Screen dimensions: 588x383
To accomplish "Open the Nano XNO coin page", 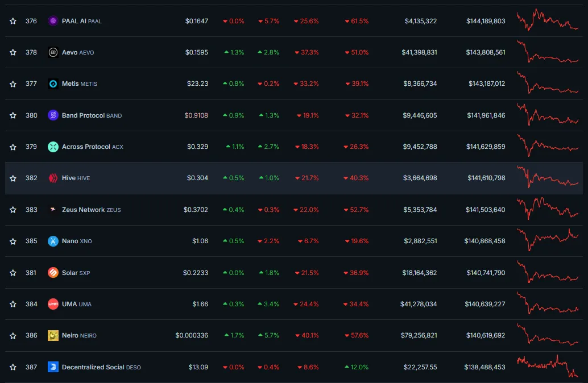I will click(x=77, y=241).
